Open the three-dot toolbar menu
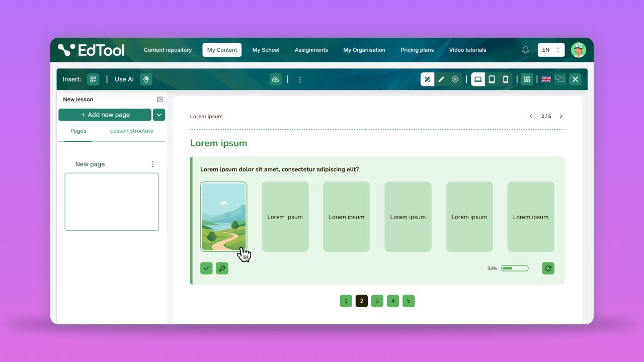This screenshot has height=362, width=644. pos(300,79)
